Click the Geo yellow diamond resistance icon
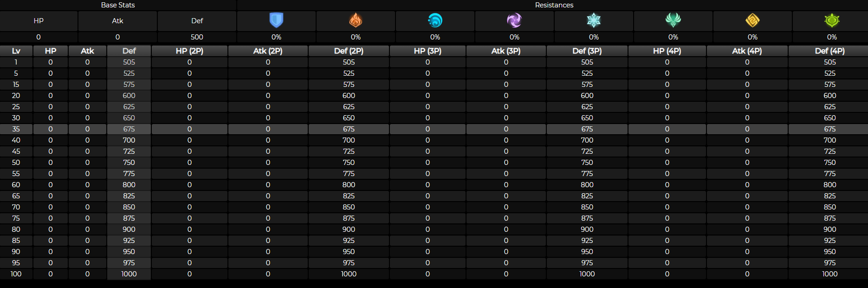The image size is (868, 288). point(752,20)
